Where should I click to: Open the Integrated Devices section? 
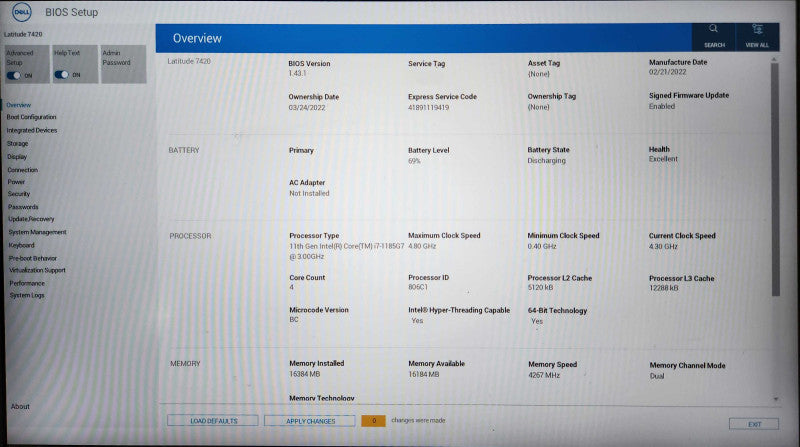(32, 131)
